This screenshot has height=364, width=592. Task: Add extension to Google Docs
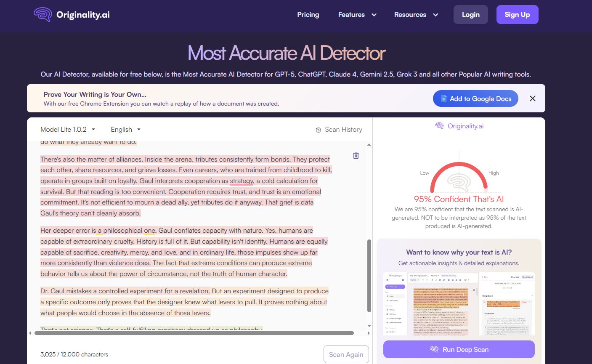475,98
